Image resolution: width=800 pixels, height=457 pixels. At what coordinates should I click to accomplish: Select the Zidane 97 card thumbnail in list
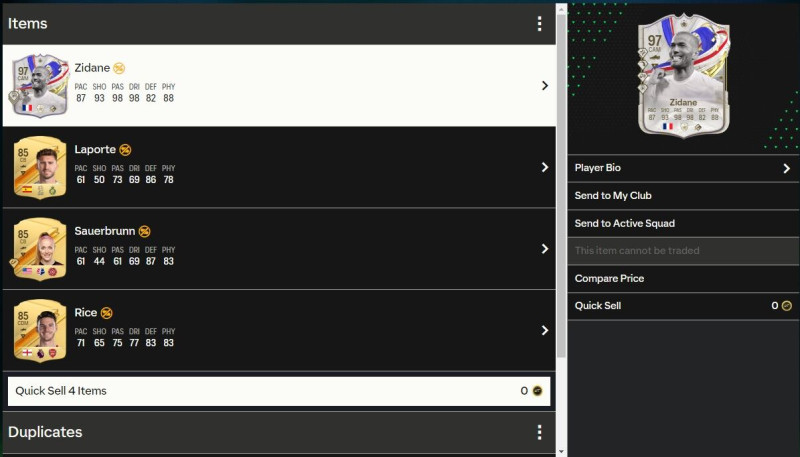click(39, 86)
